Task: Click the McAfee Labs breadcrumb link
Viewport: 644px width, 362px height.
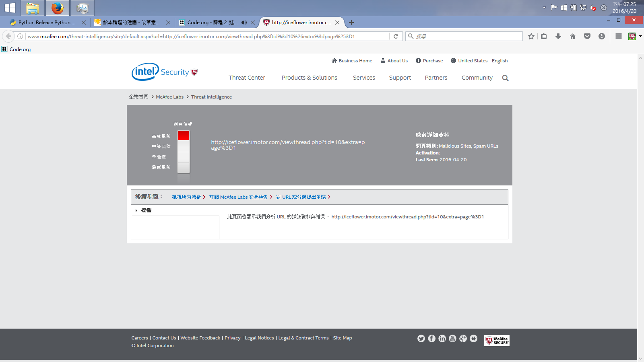Action: (x=169, y=97)
